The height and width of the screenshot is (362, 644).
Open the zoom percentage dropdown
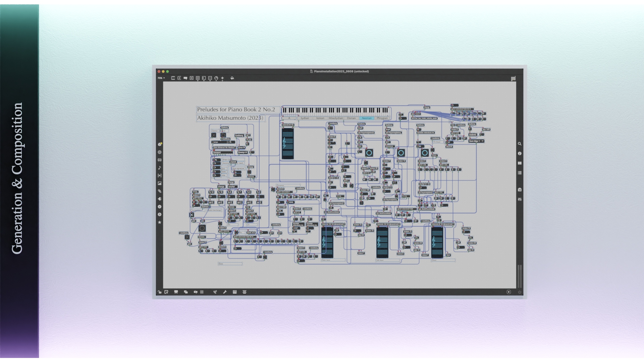161,78
